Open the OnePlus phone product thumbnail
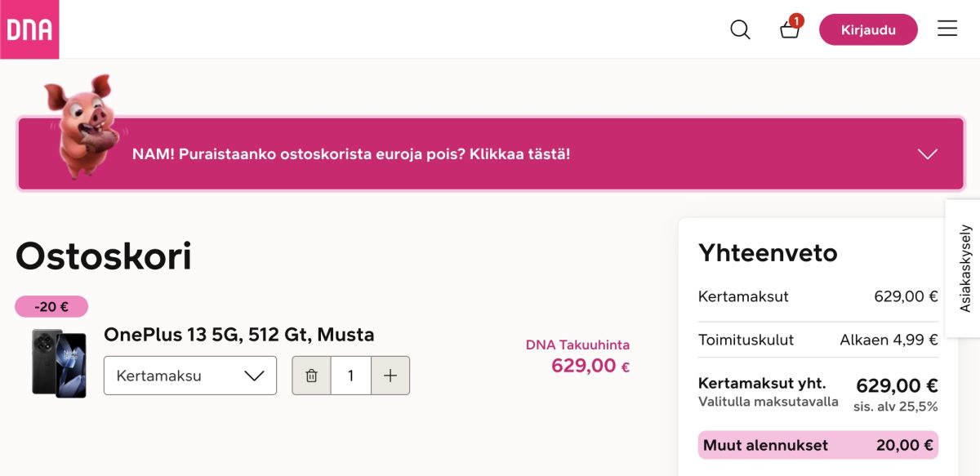 tap(59, 362)
